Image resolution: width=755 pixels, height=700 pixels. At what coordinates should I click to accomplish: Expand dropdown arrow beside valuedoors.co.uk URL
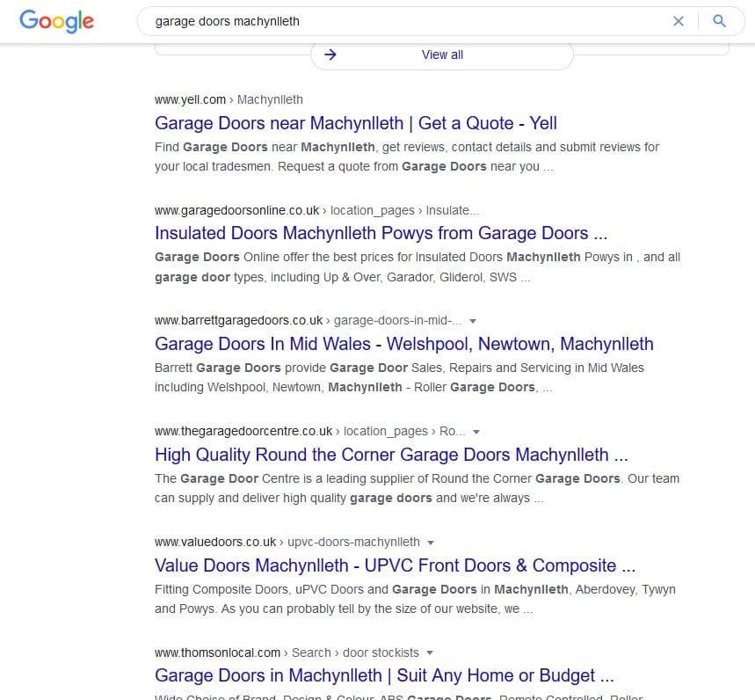click(x=430, y=543)
